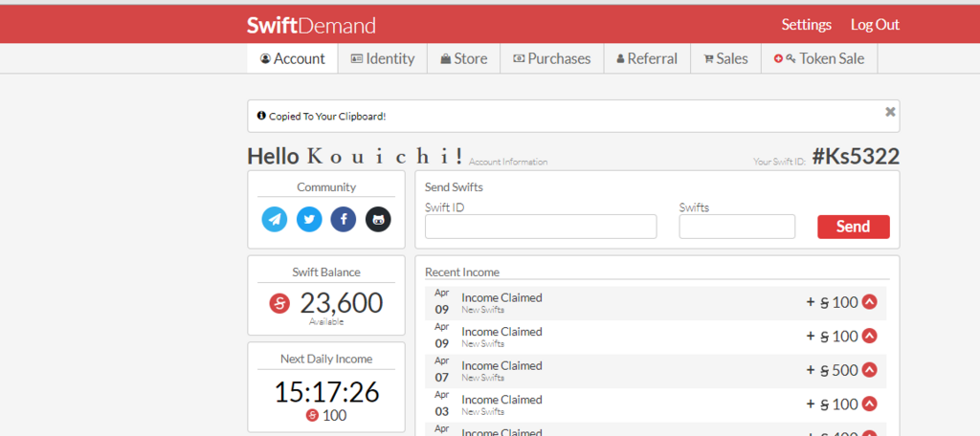
Task: Click the SwiftDemand logo
Action: (x=311, y=26)
